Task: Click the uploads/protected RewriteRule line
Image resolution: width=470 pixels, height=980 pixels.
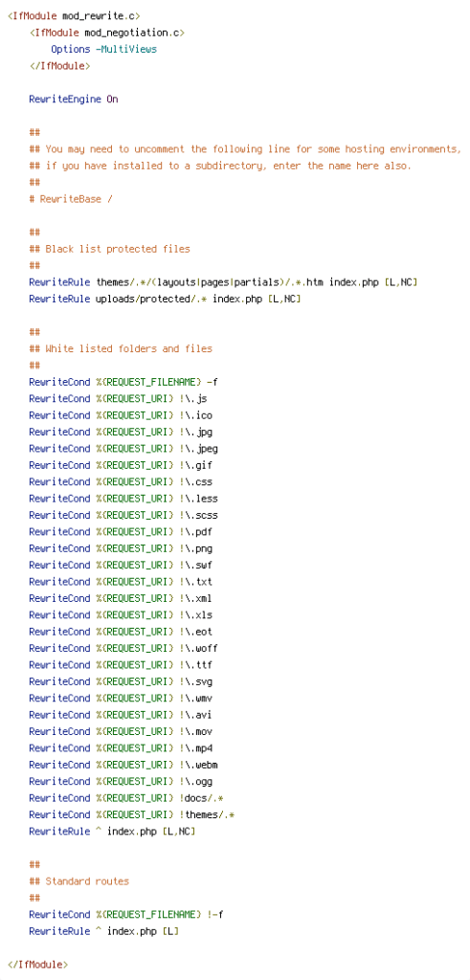Action: [165, 299]
